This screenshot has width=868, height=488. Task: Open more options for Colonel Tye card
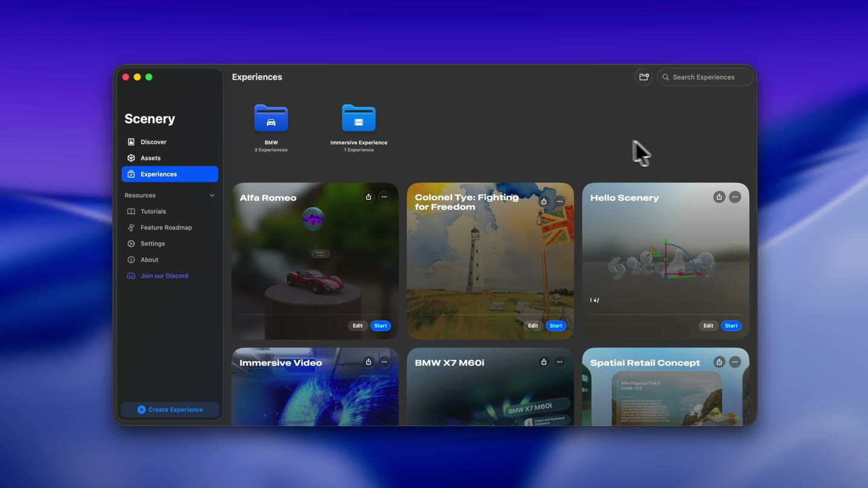(x=559, y=201)
